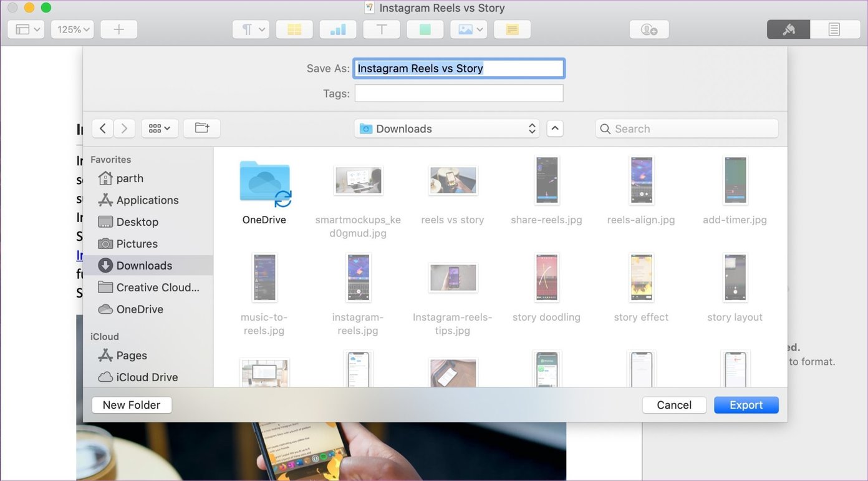Screen dimensions: 868x481
Task: Open the Format inspector in Pages
Action: click(789, 29)
